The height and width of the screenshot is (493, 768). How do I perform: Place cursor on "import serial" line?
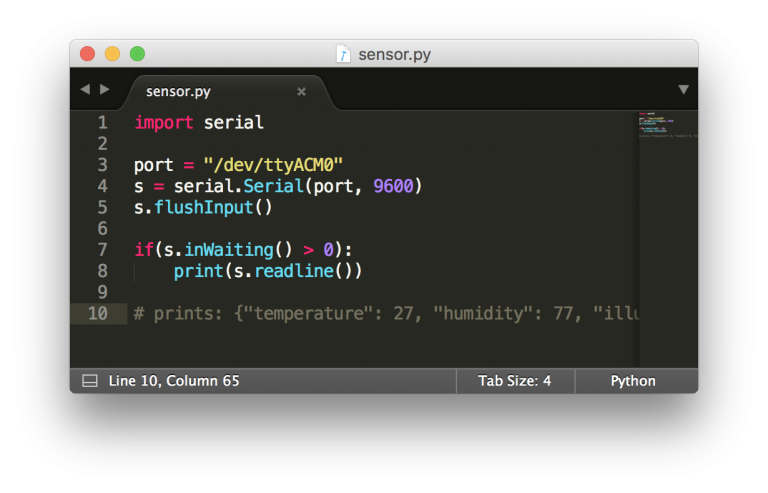(x=199, y=123)
